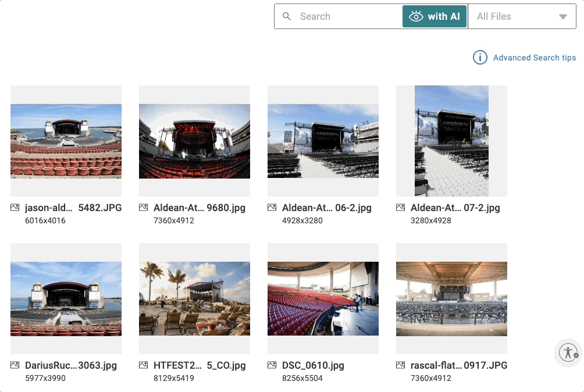This screenshot has width=584, height=392.
Task: Open thumbnail of HTFEST2... 5_CO.jpg beach stage
Action: (x=194, y=298)
